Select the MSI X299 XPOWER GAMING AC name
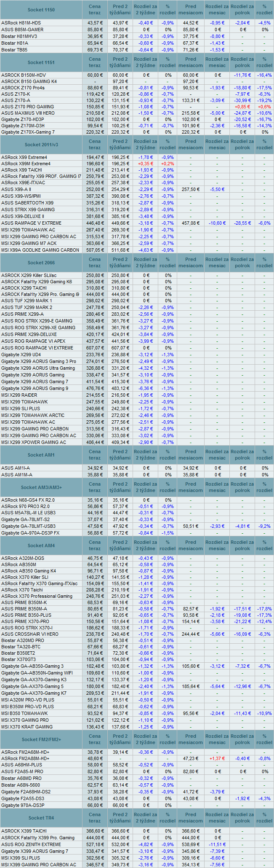Screen dimensions: 274x868 tap(34, 442)
